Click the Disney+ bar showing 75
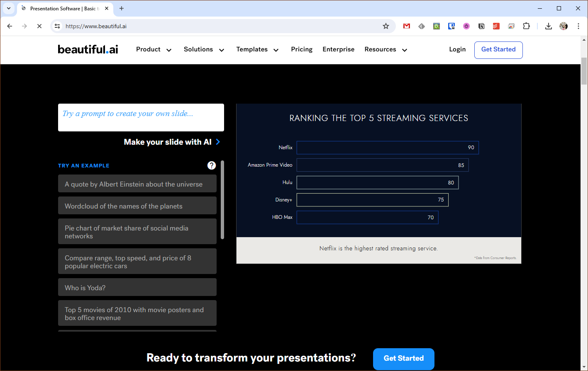588x371 pixels. click(373, 200)
